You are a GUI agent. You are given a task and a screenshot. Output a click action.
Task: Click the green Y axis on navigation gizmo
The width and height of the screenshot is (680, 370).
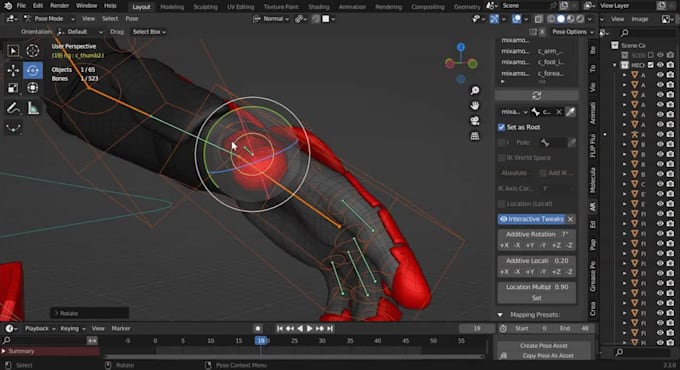(472, 64)
